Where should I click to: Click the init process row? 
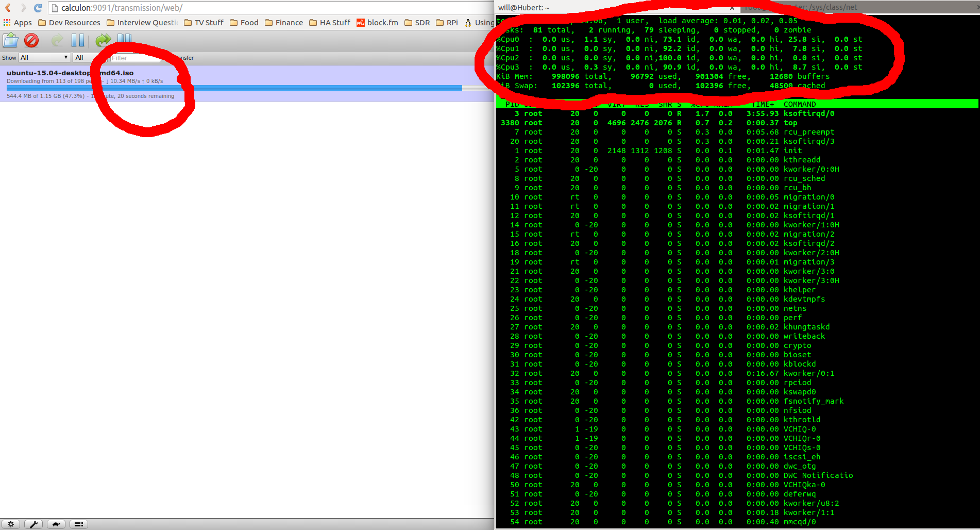(737, 151)
